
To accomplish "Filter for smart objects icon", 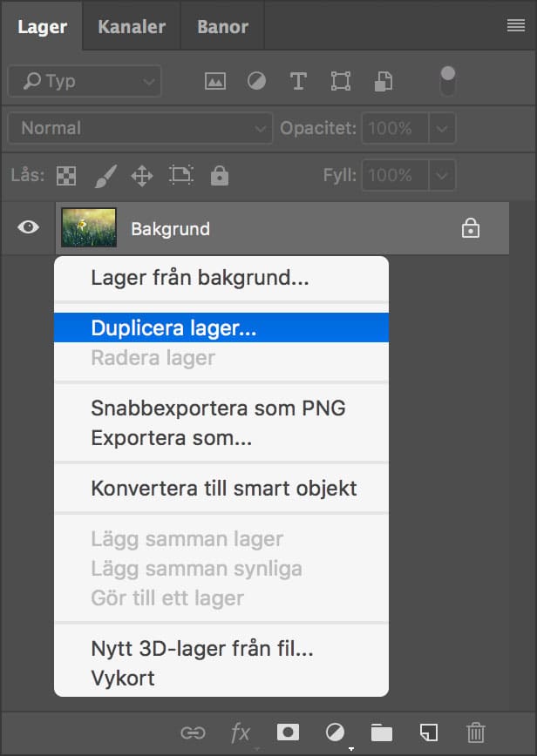I will tap(384, 81).
